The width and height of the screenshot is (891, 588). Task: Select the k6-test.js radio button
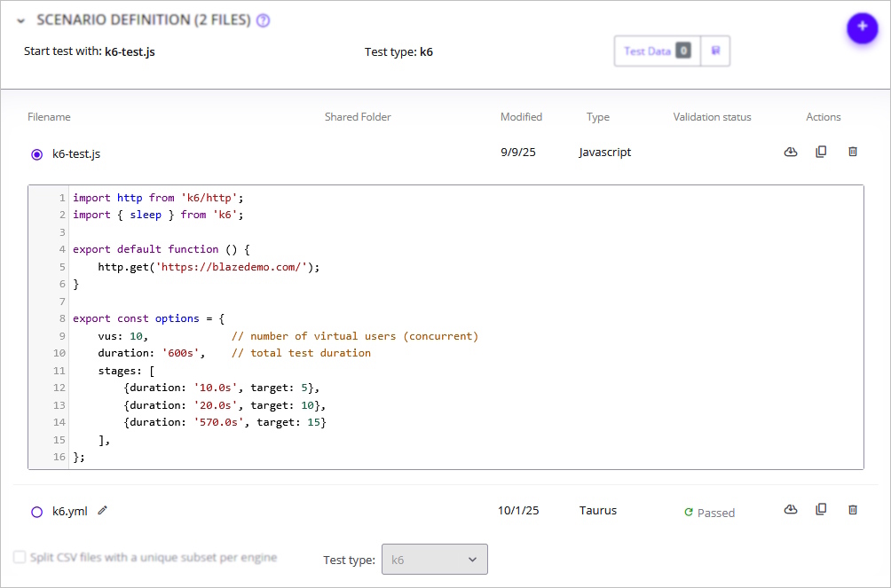(36, 154)
